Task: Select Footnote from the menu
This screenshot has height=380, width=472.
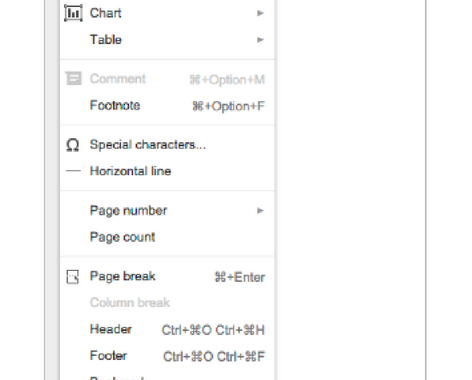Action: coord(167,105)
